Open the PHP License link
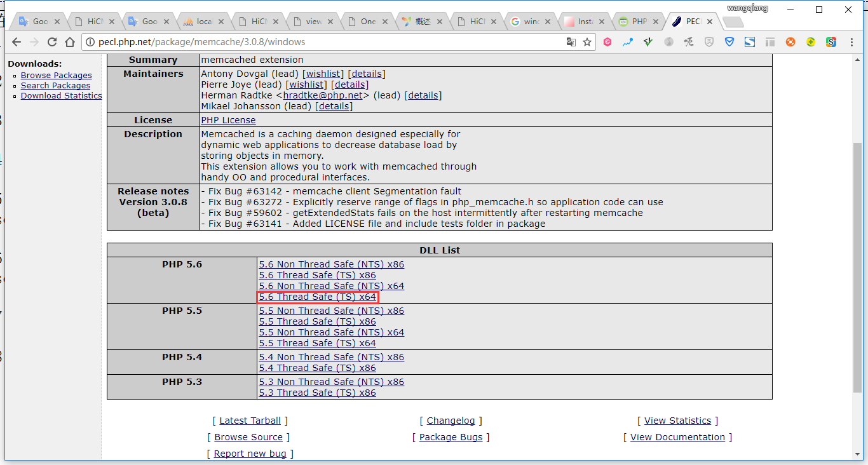 (228, 120)
